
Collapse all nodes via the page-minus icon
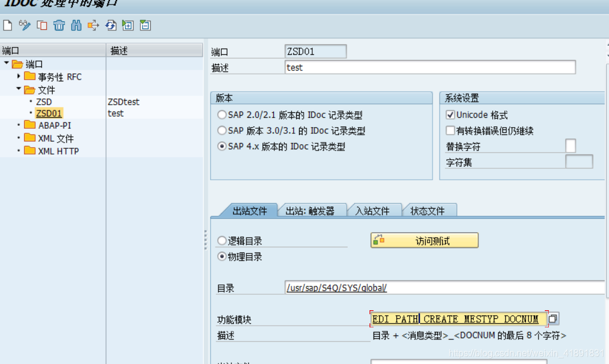[x=144, y=25]
